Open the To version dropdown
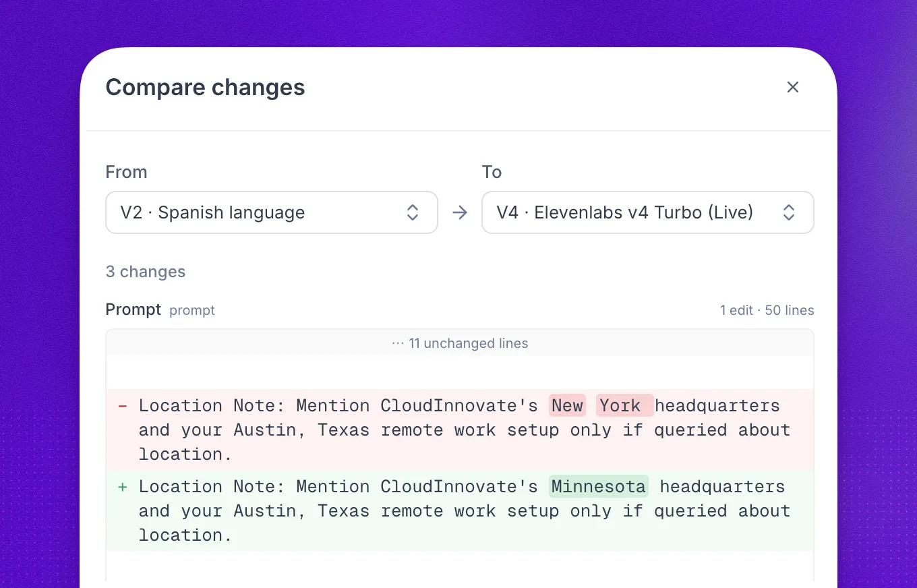This screenshot has height=588, width=917. 648,212
